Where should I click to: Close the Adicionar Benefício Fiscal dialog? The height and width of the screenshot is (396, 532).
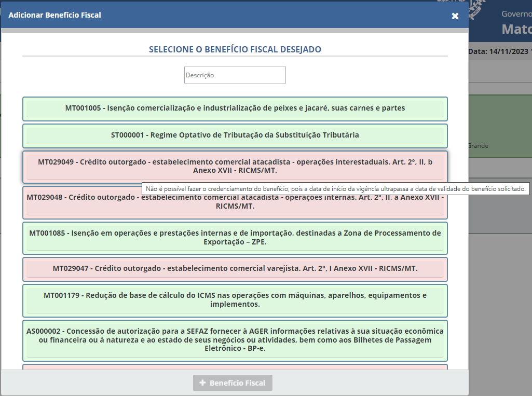(455, 16)
